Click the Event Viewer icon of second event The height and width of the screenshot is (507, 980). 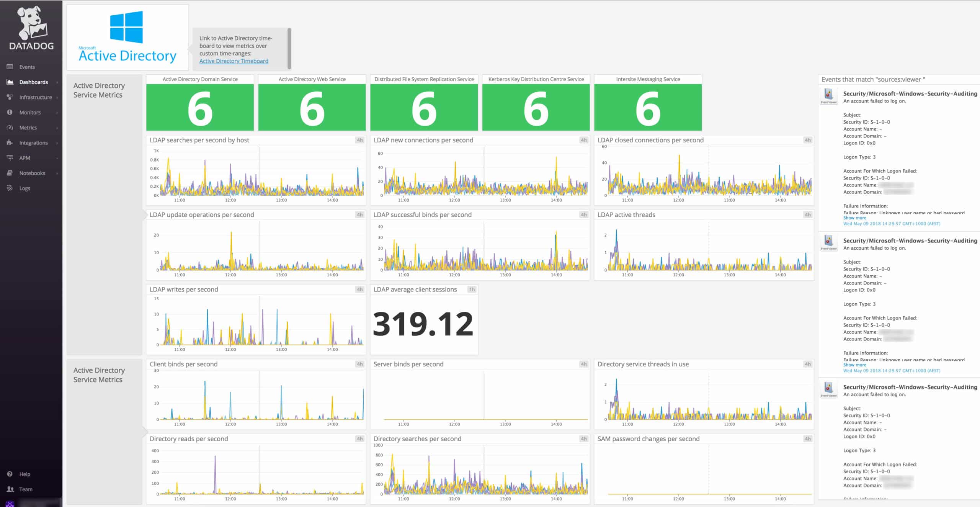coord(828,242)
